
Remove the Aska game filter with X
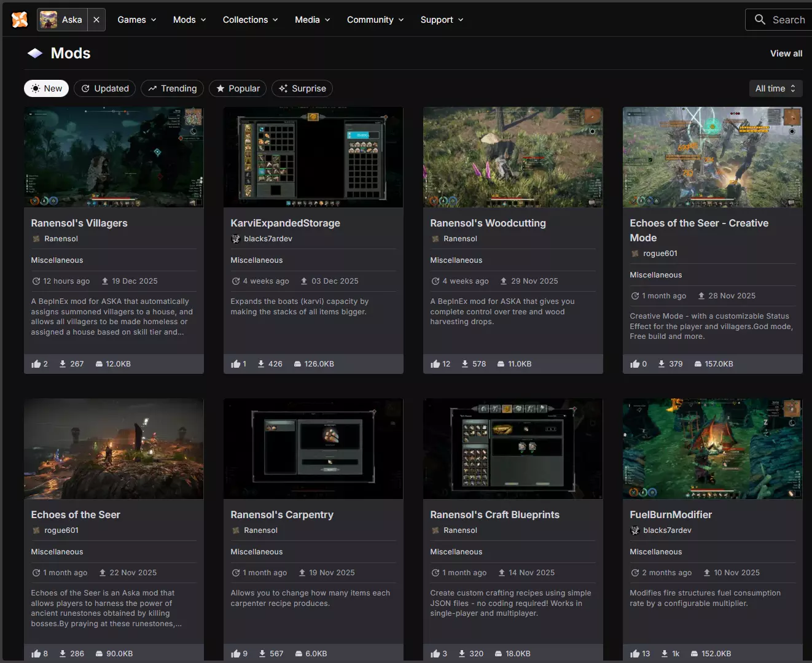tap(96, 20)
